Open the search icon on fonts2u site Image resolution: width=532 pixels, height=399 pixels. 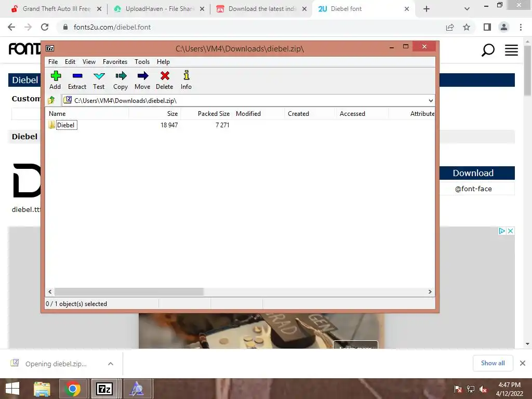click(488, 50)
